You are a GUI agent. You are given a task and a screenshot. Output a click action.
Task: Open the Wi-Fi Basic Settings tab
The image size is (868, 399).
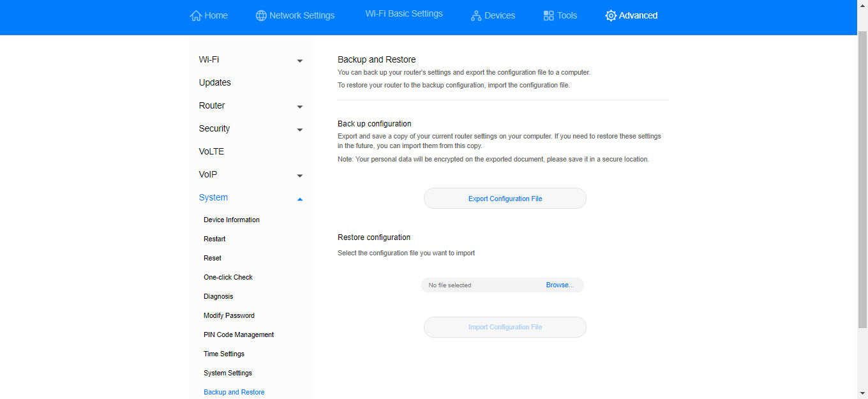click(404, 13)
